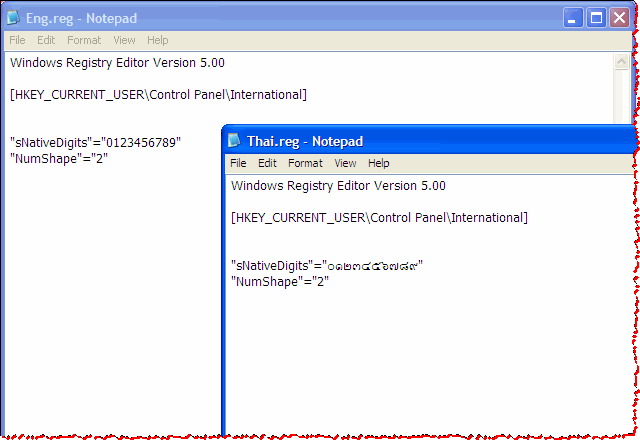Image resolution: width=640 pixels, height=440 pixels.
Task: Open Format menu in Eng.reg window
Action: point(84,40)
